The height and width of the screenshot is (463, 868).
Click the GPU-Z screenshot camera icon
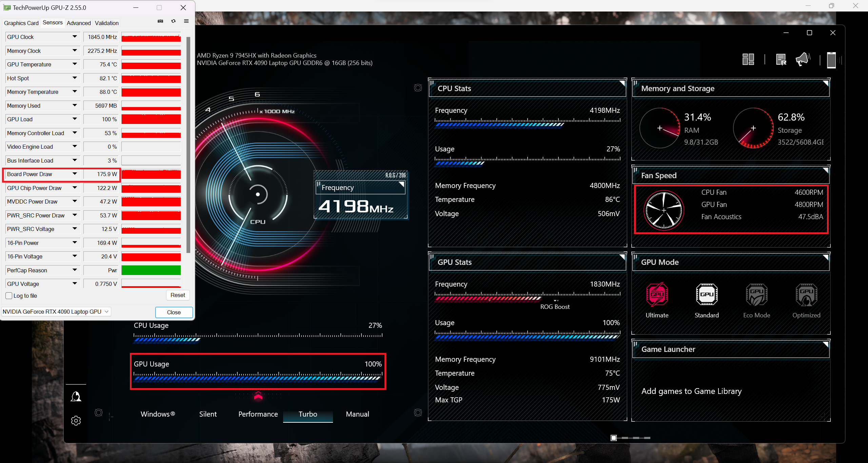(160, 21)
